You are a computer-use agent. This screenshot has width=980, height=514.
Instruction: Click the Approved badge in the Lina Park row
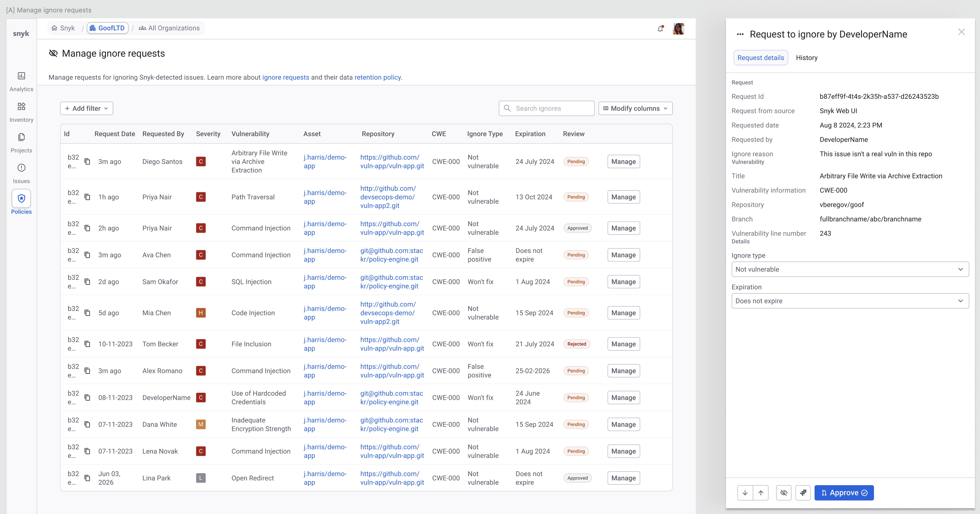(577, 478)
